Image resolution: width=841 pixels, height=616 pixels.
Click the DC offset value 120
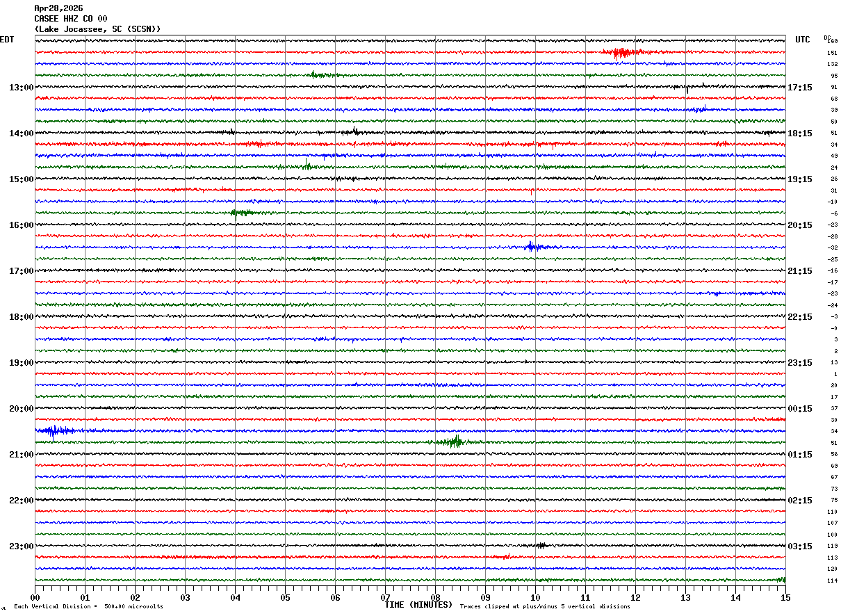(832, 569)
